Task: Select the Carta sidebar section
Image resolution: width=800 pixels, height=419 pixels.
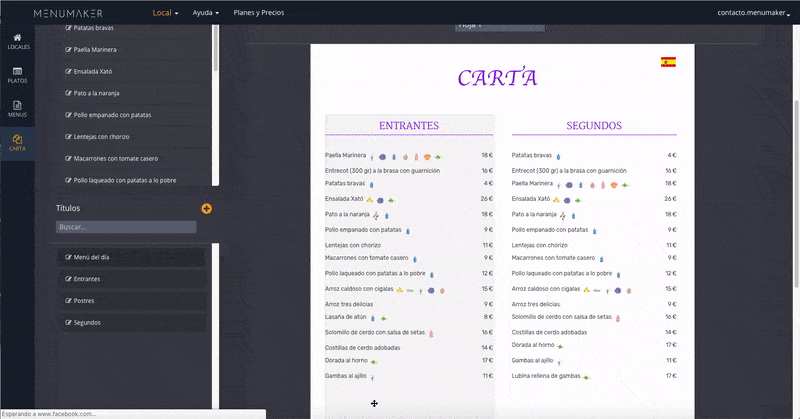Action: pyautogui.click(x=18, y=143)
